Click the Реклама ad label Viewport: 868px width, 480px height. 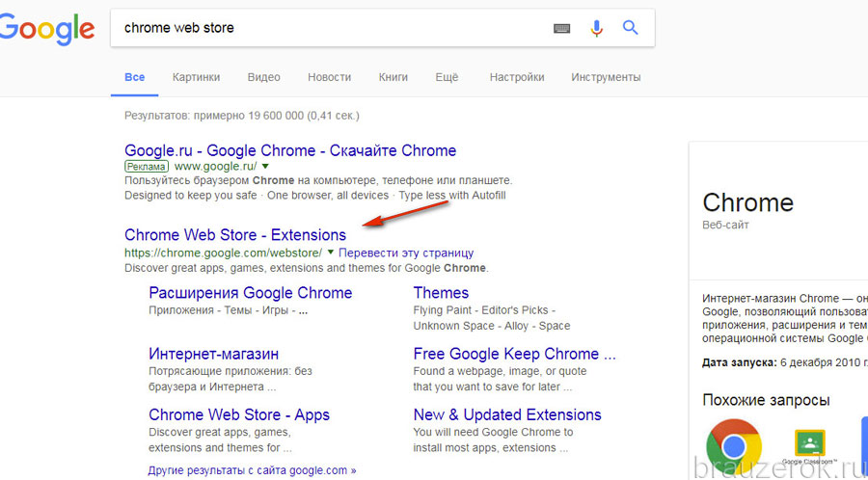pos(147,166)
